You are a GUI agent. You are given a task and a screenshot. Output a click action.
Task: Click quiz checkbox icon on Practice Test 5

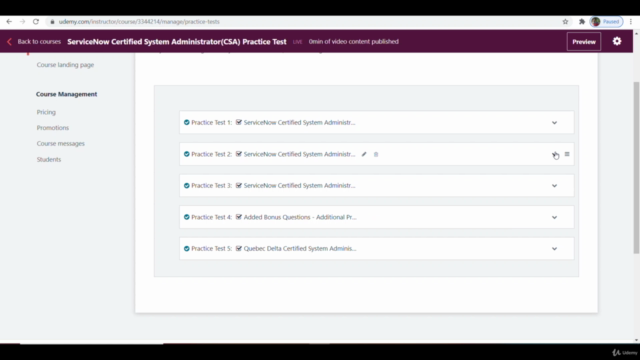point(239,249)
